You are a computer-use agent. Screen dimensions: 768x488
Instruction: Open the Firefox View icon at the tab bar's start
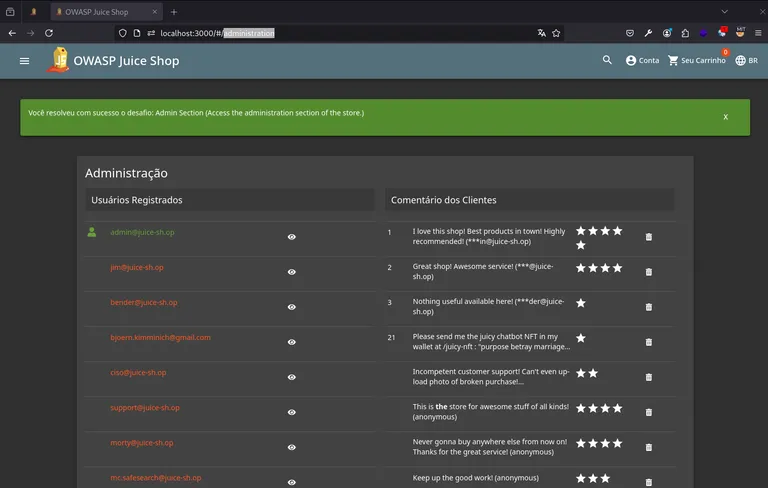point(10,12)
